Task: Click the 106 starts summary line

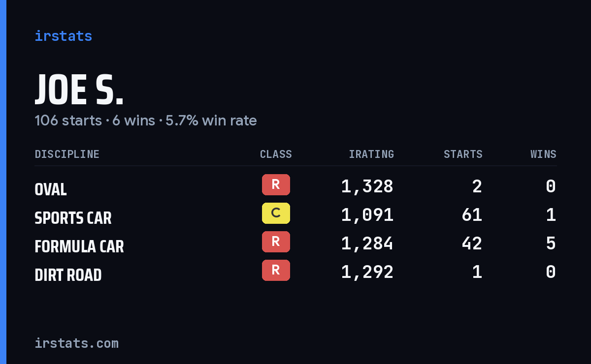Action: pos(146,121)
